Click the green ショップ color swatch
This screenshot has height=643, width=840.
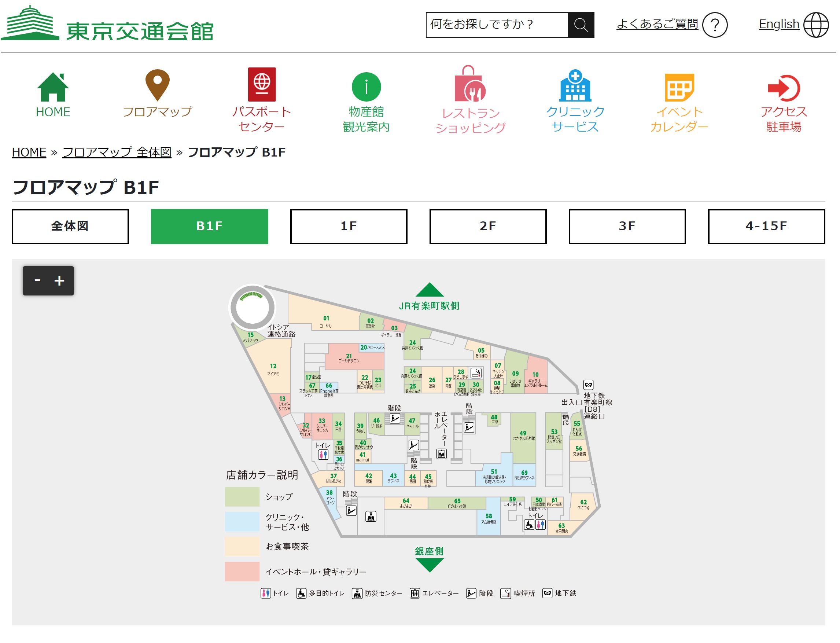click(243, 497)
